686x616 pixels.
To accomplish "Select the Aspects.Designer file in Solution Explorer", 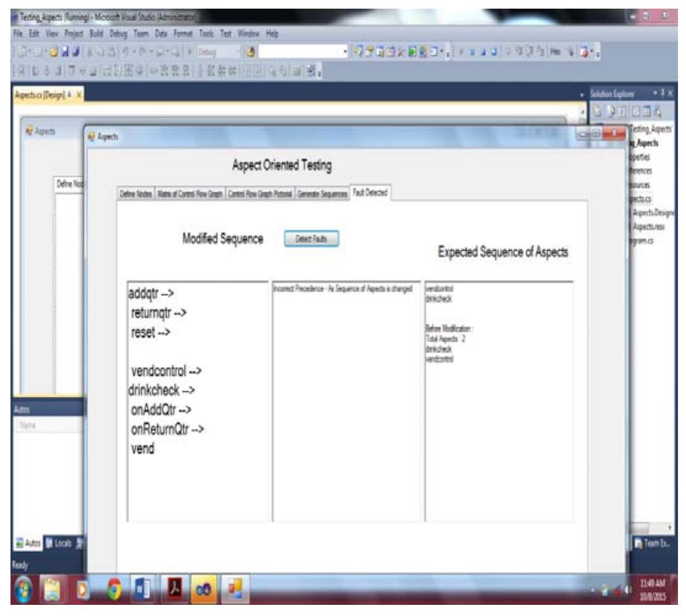I will pos(654,213).
